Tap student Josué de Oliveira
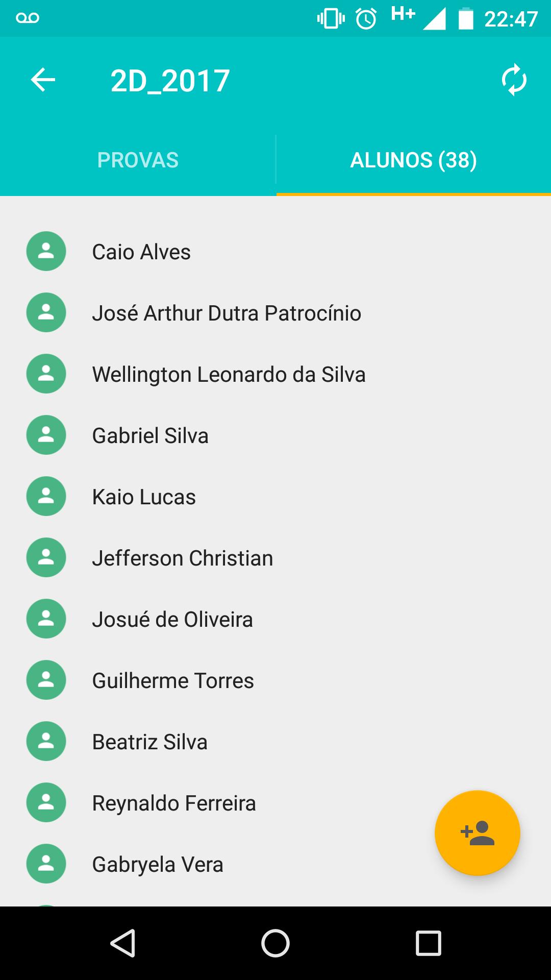This screenshot has height=980, width=551. click(x=172, y=619)
